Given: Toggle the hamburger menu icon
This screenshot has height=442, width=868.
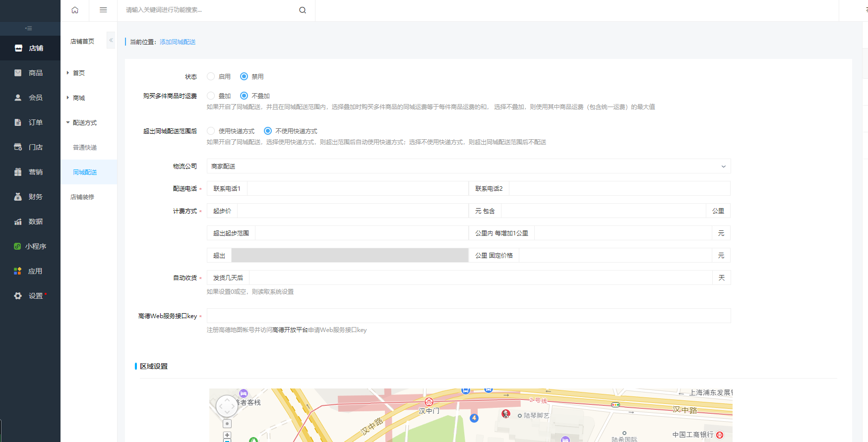Looking at the screenshot, I should 103,10.
